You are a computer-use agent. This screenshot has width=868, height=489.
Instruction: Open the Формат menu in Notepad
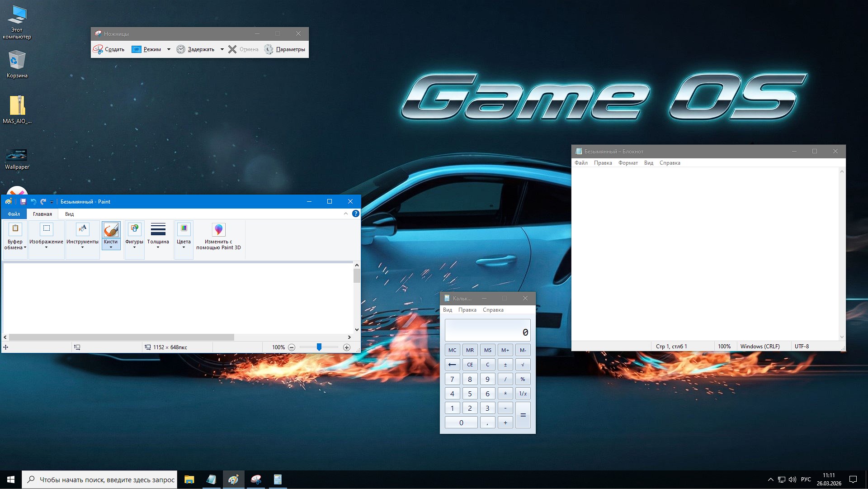click(x=628, y=163)
